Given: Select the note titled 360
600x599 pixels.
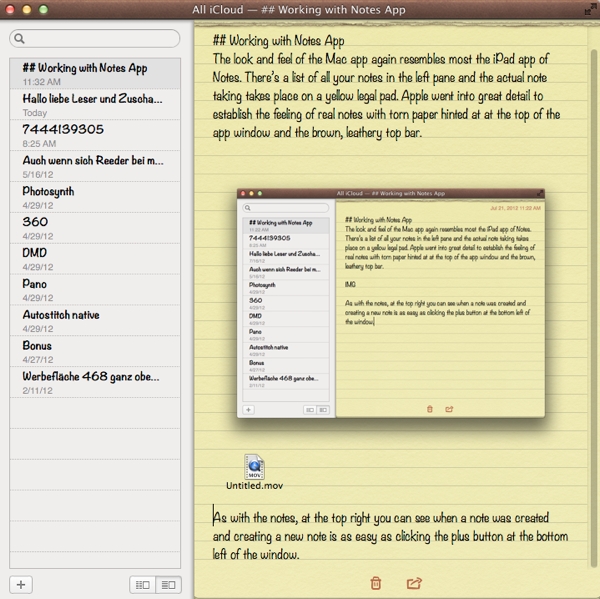Looking at the screenshot, I should click(x=95, y=228).
